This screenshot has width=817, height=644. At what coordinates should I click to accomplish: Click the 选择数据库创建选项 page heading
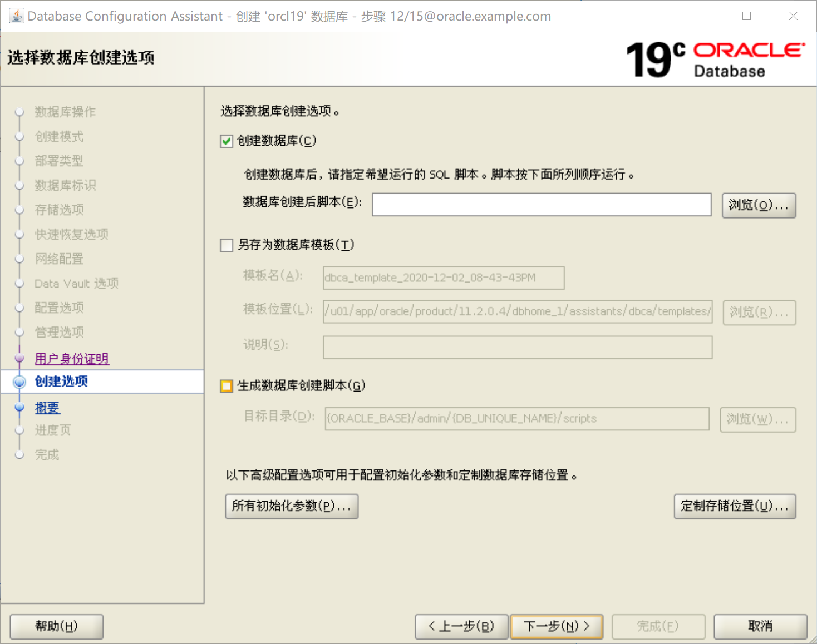pyautogui.click(x=81, y=57)
